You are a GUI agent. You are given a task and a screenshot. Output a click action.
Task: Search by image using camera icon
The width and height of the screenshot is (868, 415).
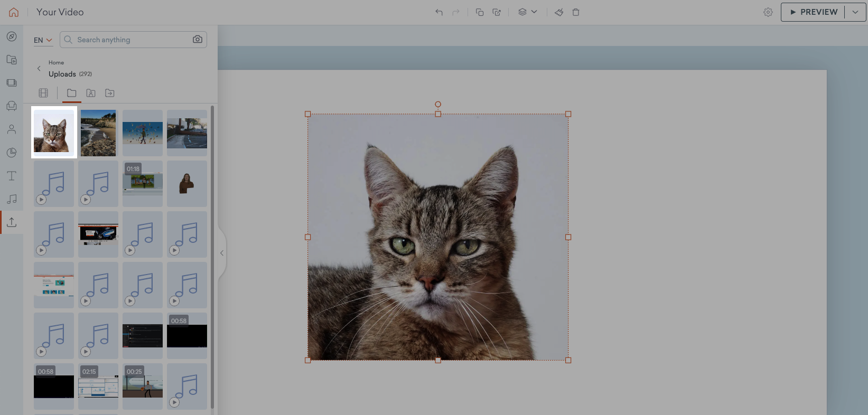(198, 40)
